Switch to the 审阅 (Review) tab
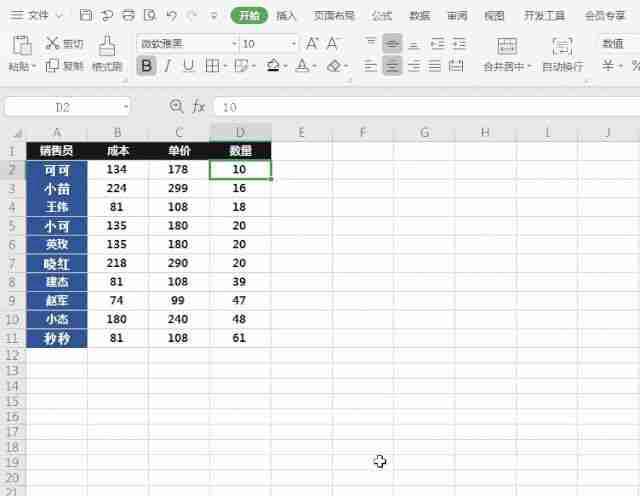640x496 pixels. (457, 16)
